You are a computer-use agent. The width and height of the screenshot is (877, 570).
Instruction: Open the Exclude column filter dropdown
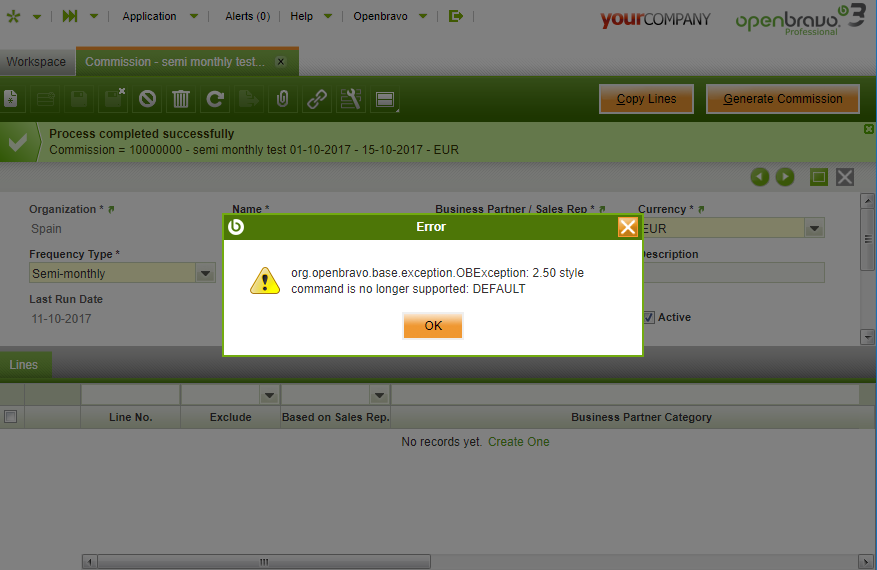pyautogui.click(x=268, y=395)
